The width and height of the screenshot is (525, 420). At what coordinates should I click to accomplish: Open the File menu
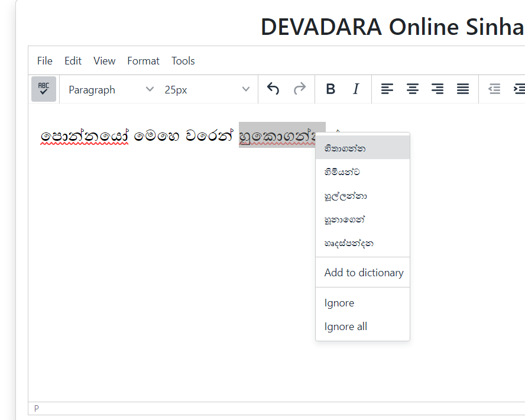44,61
